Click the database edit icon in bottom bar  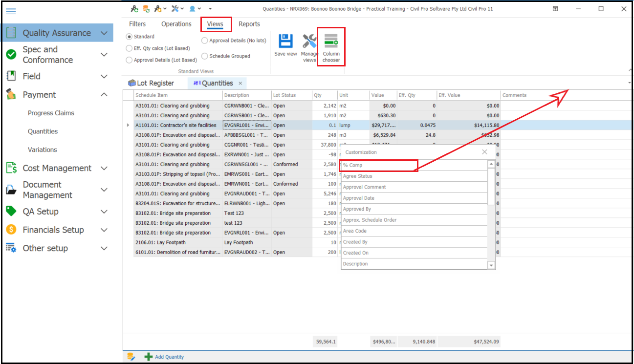point(131,357)
